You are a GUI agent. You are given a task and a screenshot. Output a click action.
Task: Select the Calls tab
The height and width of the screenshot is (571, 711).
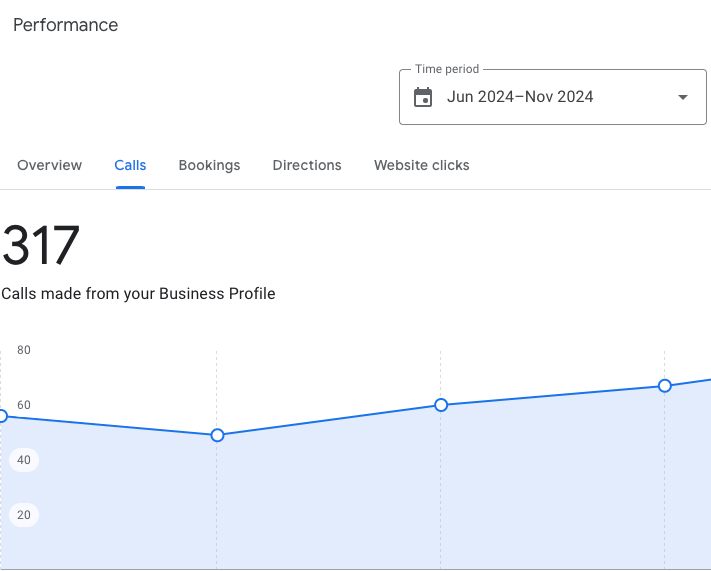[x=130, y=165]
